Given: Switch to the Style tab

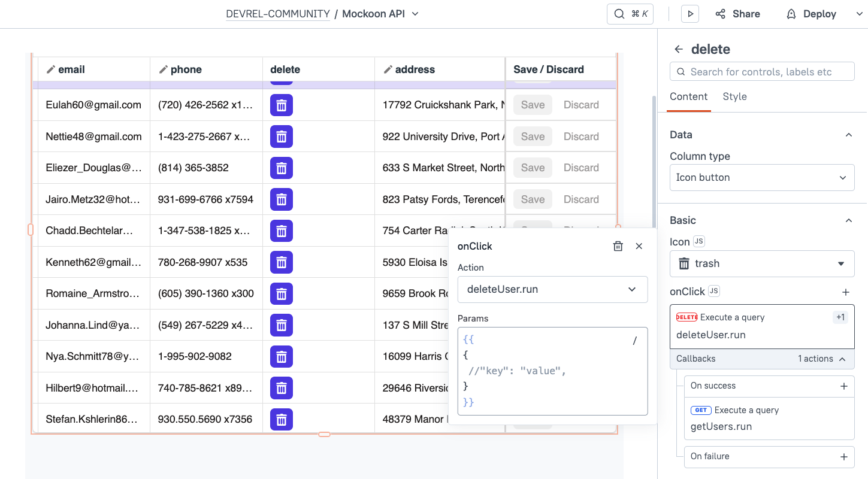Looking at the screenshot, I should [734, 96].
